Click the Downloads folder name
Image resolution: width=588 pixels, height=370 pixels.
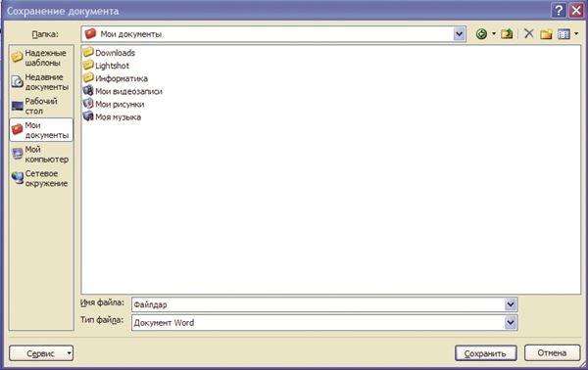[115, 53]
